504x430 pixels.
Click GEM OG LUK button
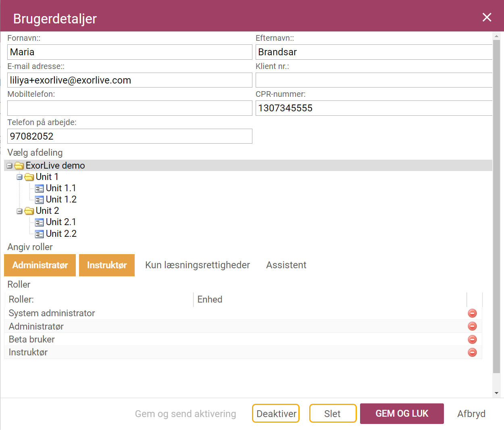click(402, 413)
